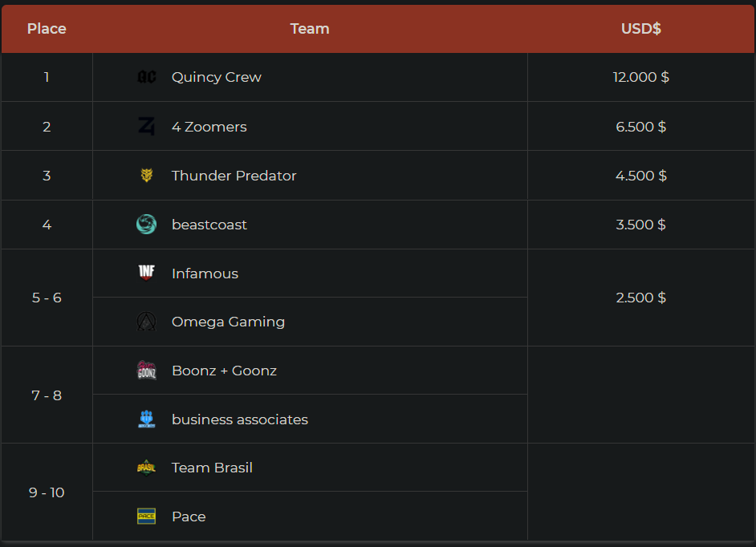Open the Quincy Crew team link

pyautogui.click(x=216, y=77)
